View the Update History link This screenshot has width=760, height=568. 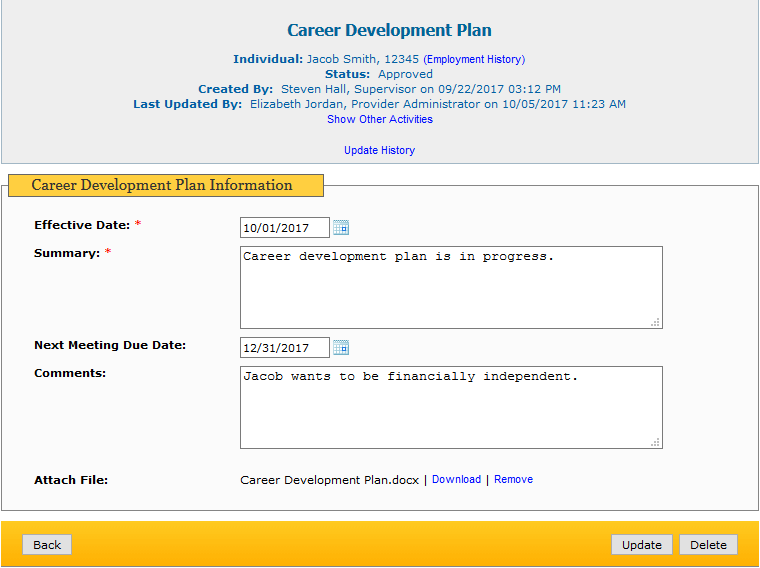click(x=380, y=150)
